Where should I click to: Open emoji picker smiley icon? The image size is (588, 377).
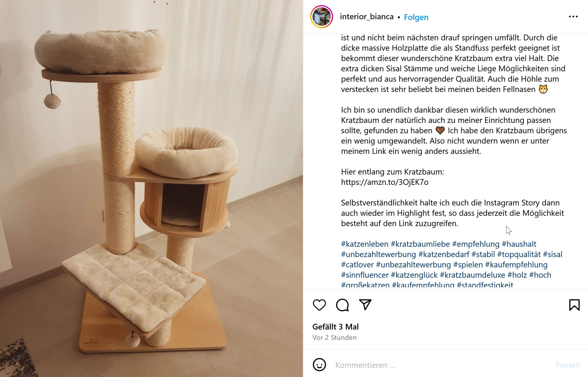point(319,365)
